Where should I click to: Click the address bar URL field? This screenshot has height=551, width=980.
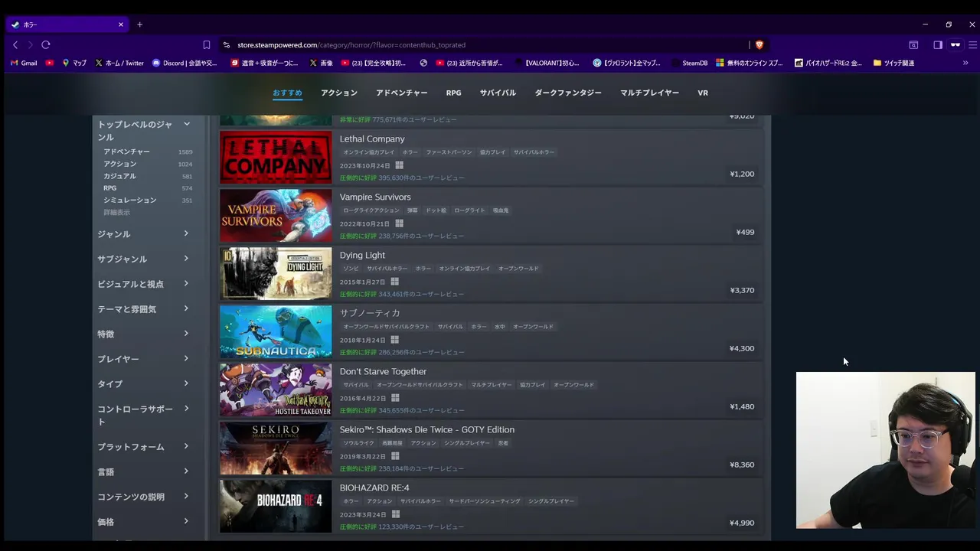click(x=490, y=45)
